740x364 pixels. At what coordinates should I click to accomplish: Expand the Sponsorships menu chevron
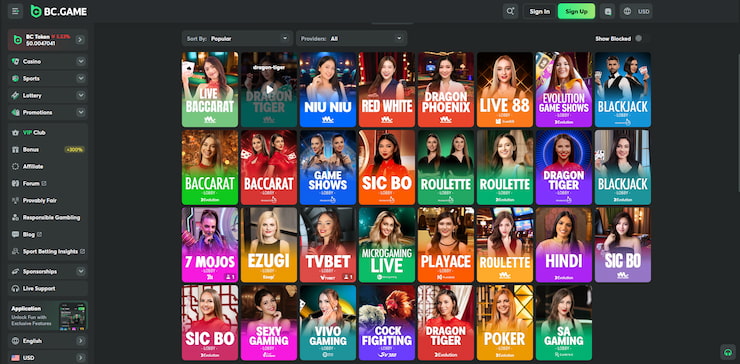81,271
